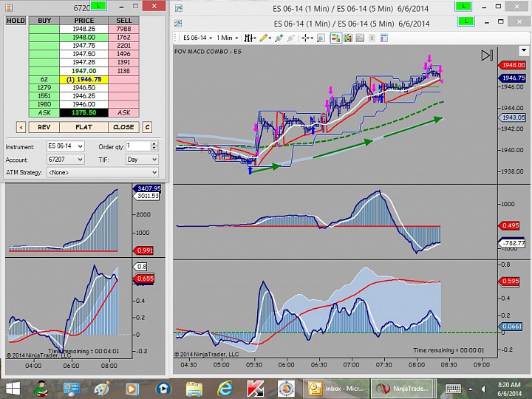Open the Data Series candlestick icon
Image resolution: width=532 pixels, height=399 pixels.
click(x=348, y=38)
